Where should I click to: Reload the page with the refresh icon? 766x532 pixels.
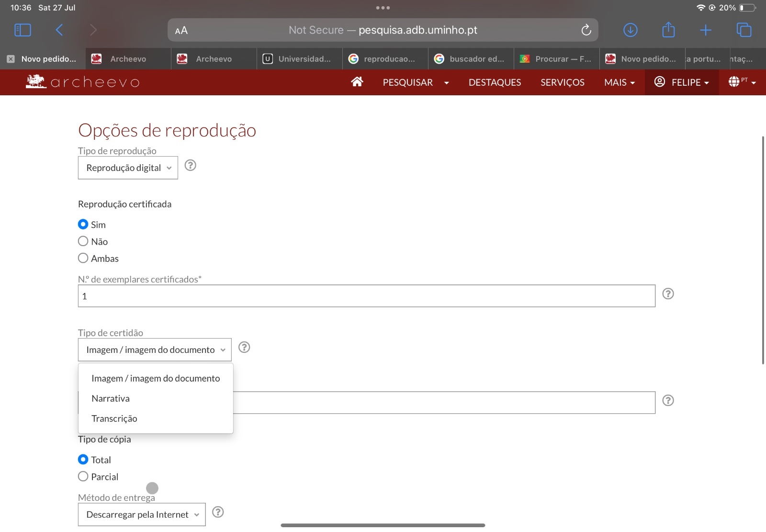(x=586, y=30)
